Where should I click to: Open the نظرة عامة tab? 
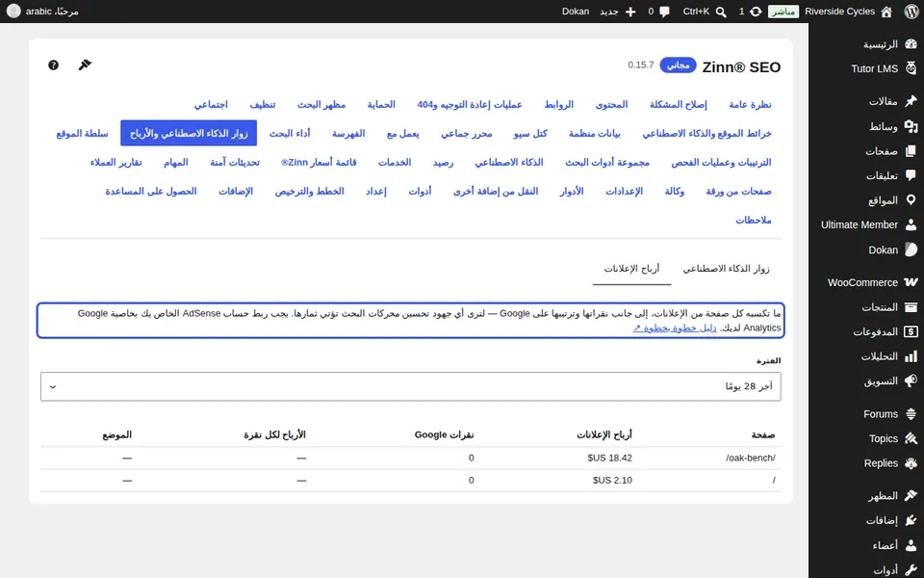tap(750, 104)
